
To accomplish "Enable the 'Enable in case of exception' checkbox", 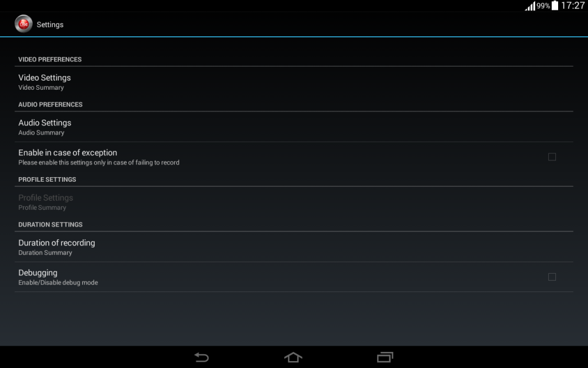I will click(552, 157).
